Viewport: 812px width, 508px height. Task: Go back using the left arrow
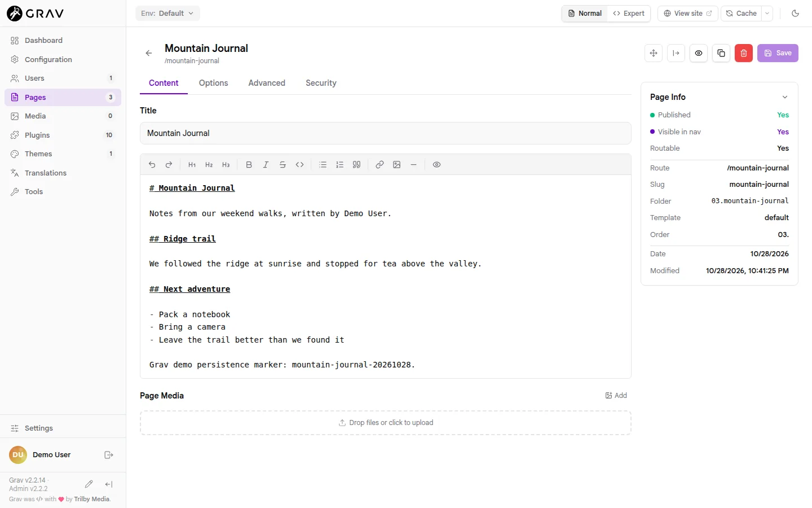149,53
